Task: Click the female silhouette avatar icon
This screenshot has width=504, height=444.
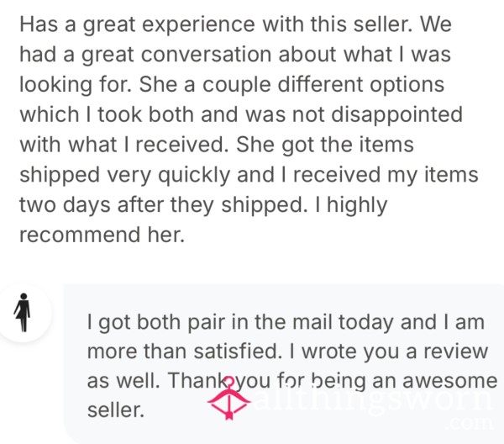Action: (22, 313)
